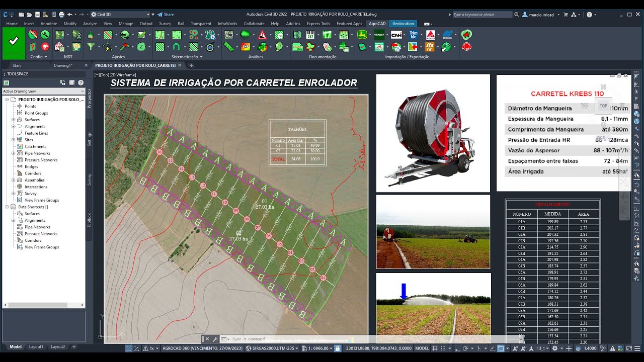This screenshot has width=644, height=362.
Task: Open the Survey ribbon tab
Action: [165, 24]
